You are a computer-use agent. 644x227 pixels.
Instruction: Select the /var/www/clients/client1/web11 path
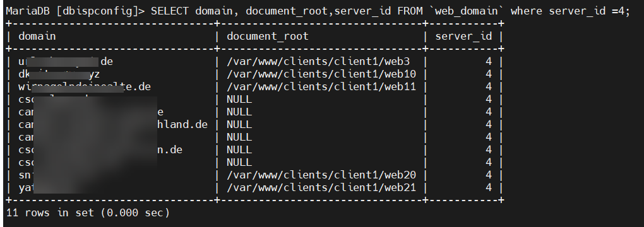(321, 86)
